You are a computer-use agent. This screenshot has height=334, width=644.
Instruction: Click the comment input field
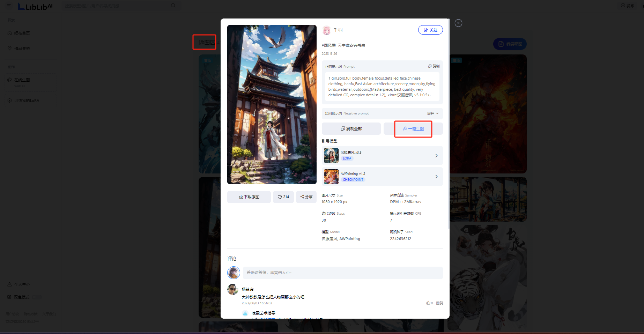tap(343, 273)
